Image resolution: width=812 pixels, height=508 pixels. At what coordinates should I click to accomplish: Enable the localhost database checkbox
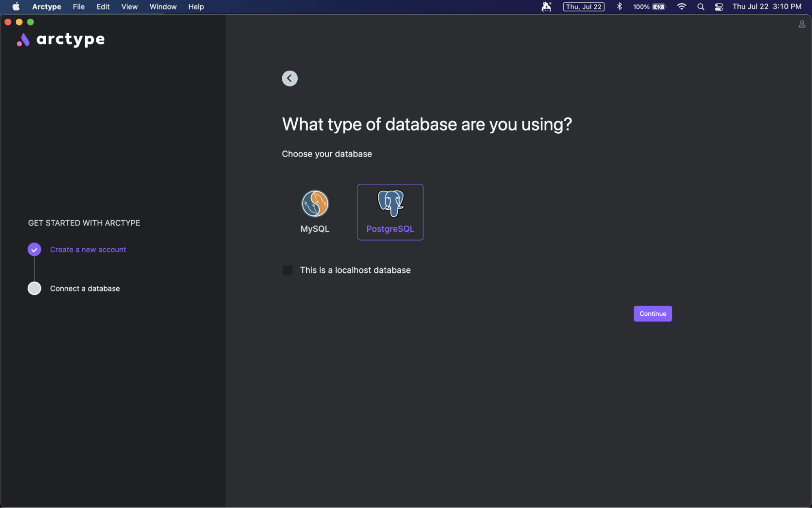(288, 270)
